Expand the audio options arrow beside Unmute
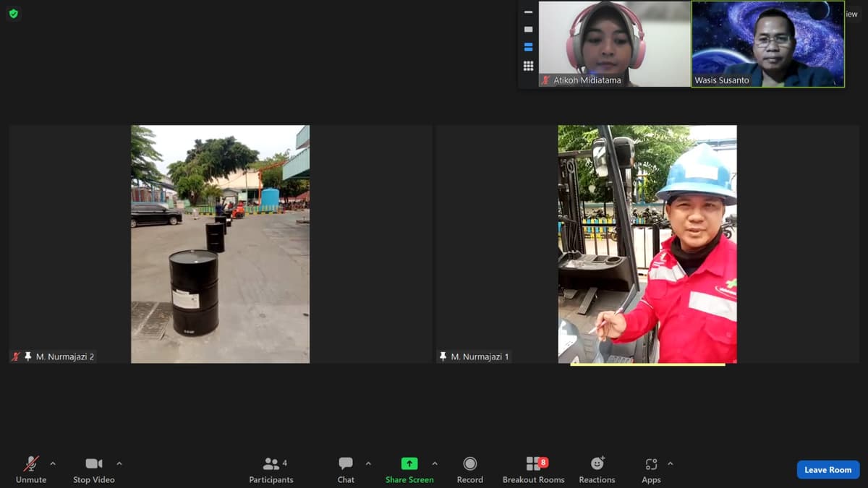868x488 pixels. click(53, 463)
